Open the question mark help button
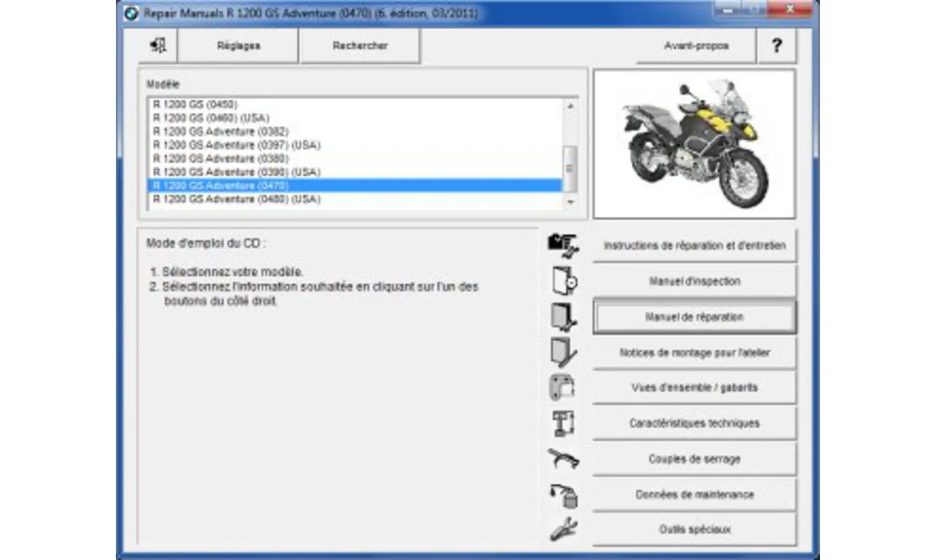The width and height of the screenshot is (936, 560). pyautogui.click(x=777, y=45)
